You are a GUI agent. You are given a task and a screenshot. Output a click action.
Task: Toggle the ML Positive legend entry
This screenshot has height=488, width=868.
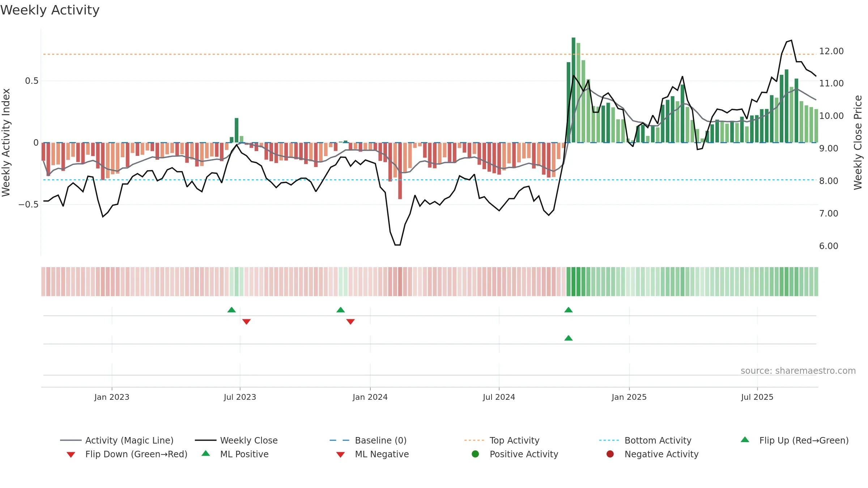click(235, 454)
